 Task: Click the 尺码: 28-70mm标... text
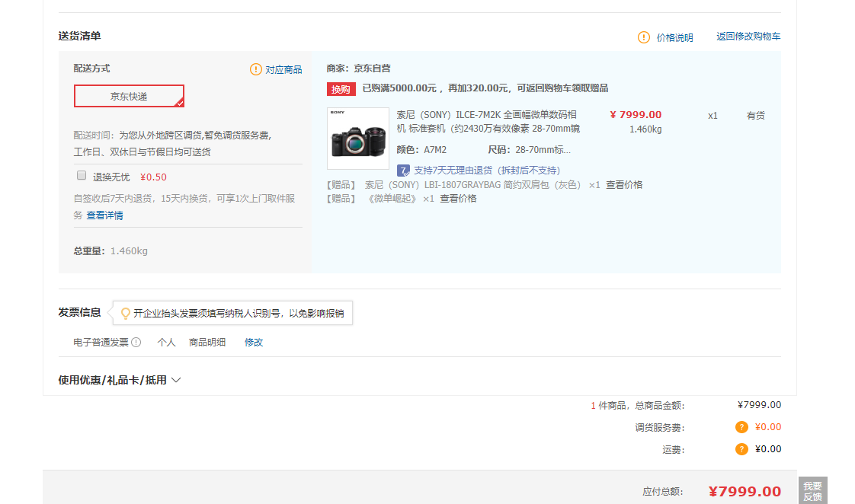[x=529, y=150]
